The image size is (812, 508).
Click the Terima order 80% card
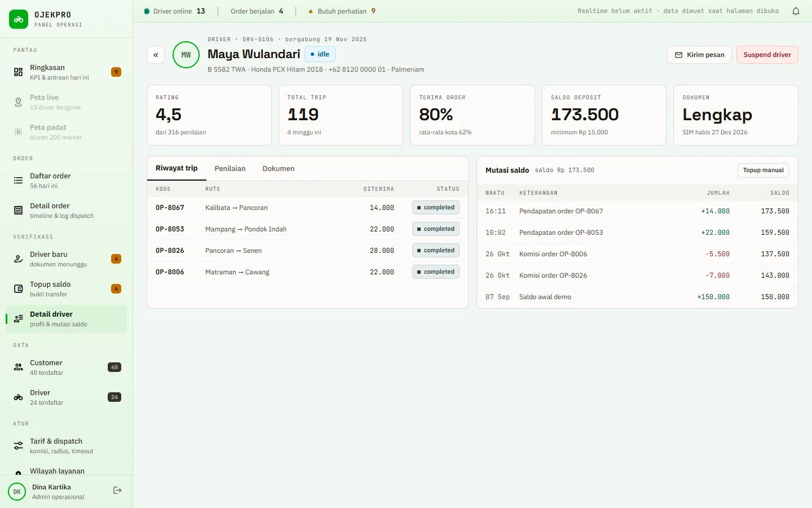473,115
